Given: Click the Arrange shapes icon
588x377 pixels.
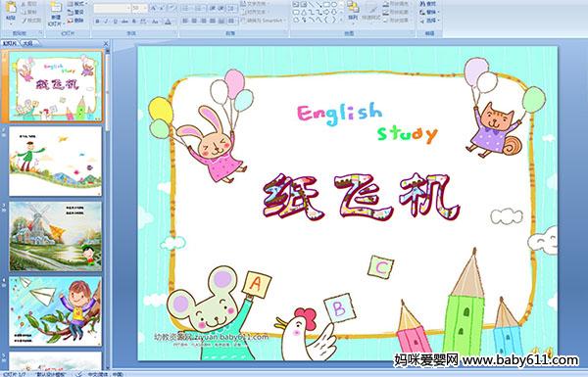Looking at the screenshot, I should (352, 11).
